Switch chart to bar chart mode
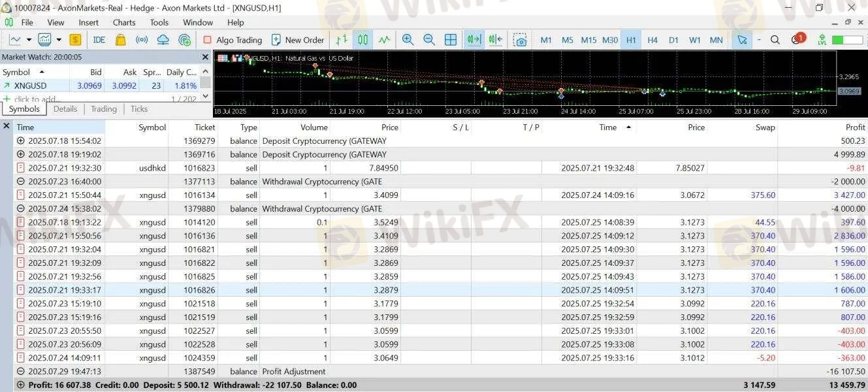Viewport: 868px width, 392px height. (342, 40)
